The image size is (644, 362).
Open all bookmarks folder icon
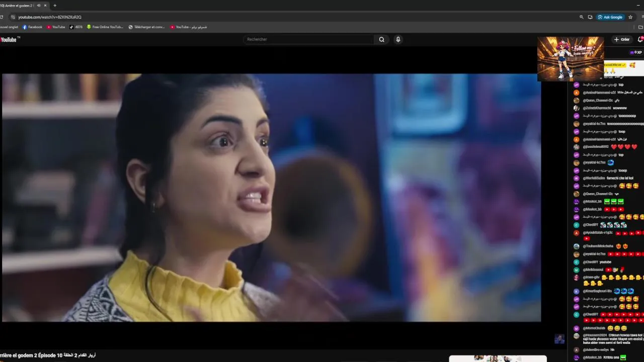coord(640,27)
